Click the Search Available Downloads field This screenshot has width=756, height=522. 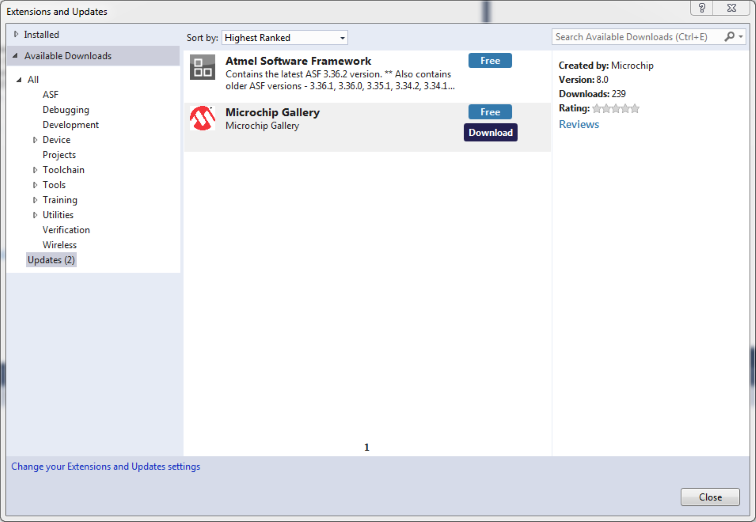coord(636,37)
